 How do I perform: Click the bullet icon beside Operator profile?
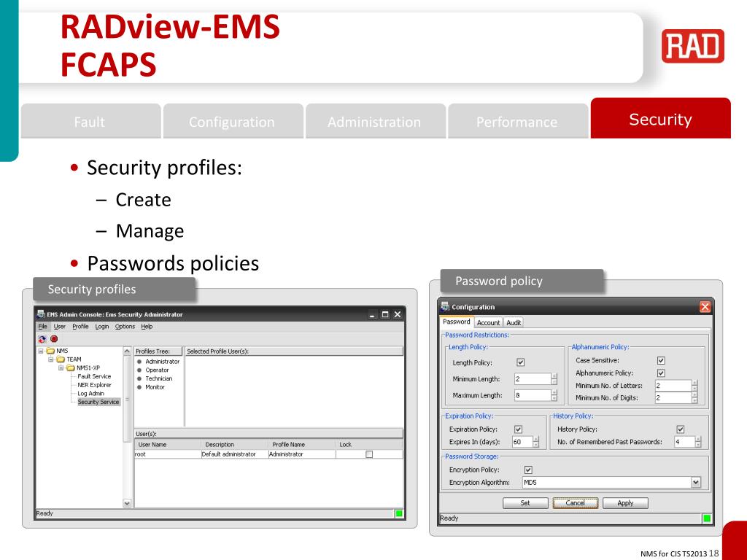pos(139,370)
